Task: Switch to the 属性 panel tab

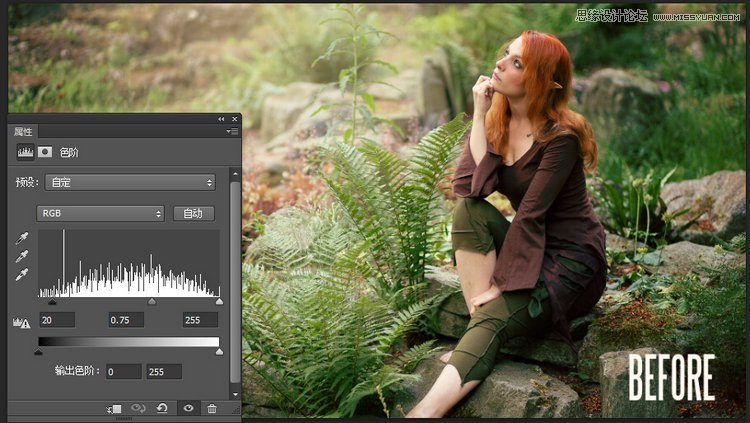Action: (x=23, y=131)
